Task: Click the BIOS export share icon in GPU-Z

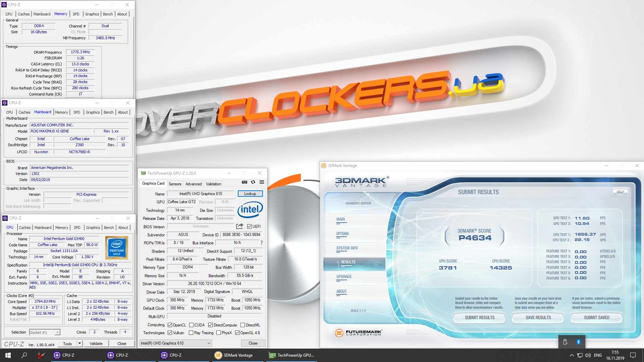Action: (x=239, y=226)
